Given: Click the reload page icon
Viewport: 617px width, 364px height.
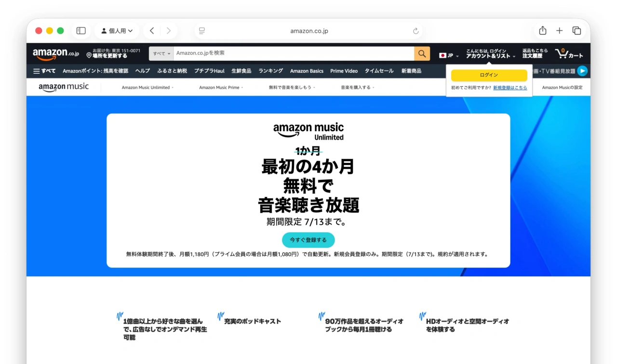Looking at the screenshot, I should click(x=416, y=31).
